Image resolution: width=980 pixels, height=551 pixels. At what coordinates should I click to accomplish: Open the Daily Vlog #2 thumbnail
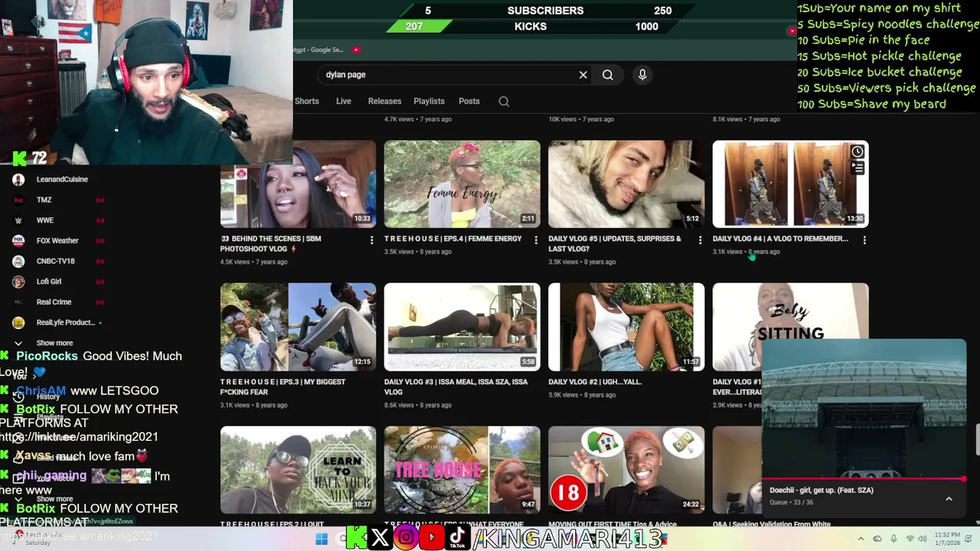click(x=626, y=327)
